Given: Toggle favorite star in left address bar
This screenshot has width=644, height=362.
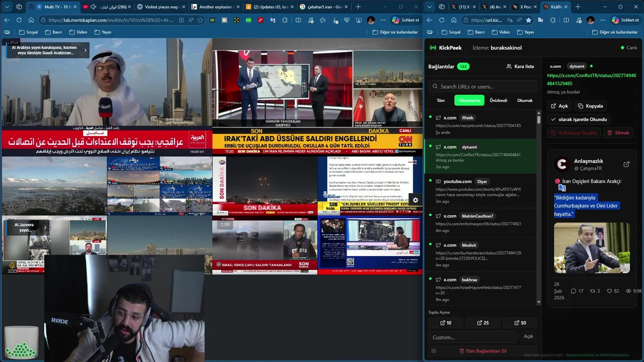Looking at the screenshot, I should coord(200,20).
